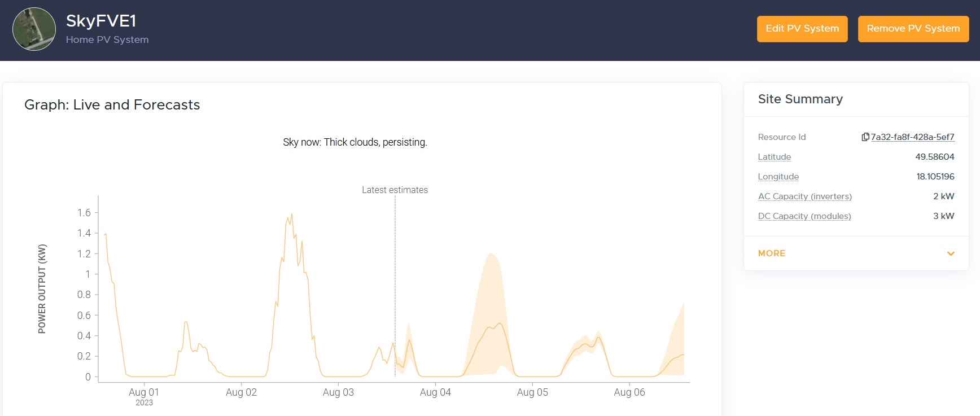
Task: Click the Latest estimates dashed line marker
Action: 395,282
